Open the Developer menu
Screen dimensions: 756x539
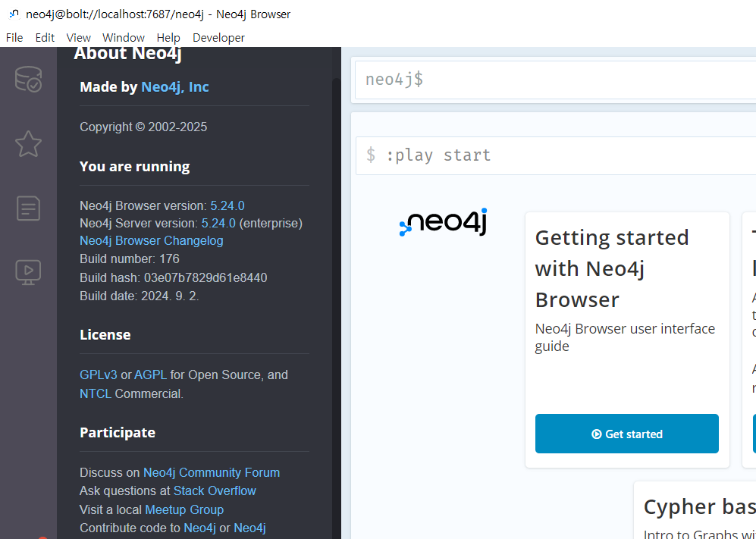coord(218,38)
